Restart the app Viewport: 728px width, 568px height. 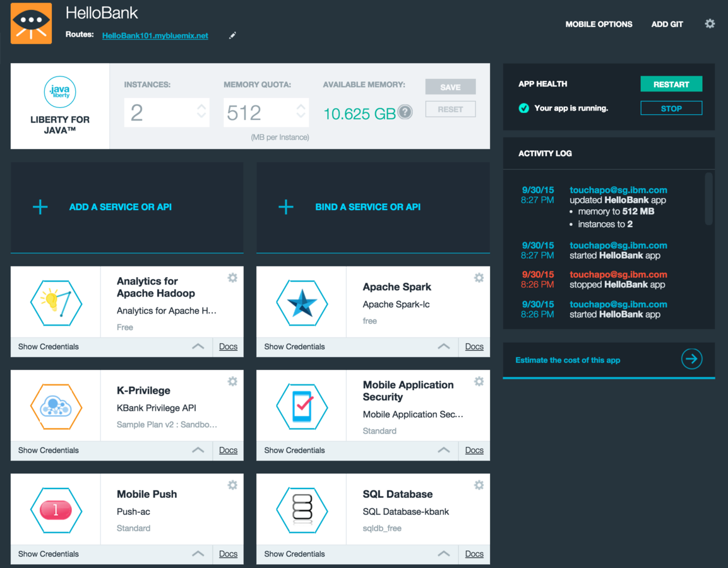click(x=671, y=84)
